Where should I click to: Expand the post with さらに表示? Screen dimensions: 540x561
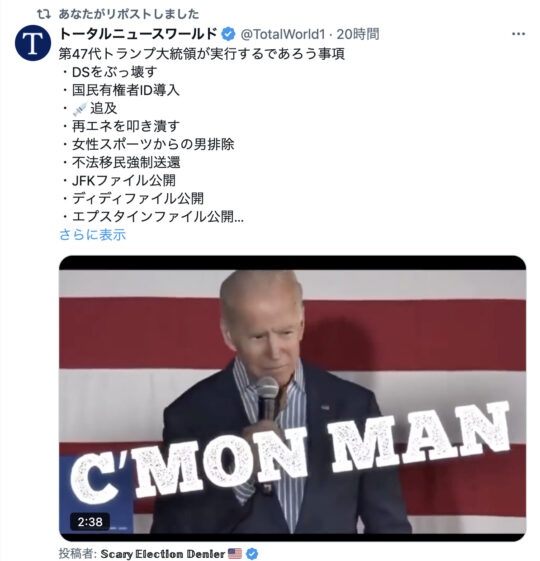pos(93,235)
